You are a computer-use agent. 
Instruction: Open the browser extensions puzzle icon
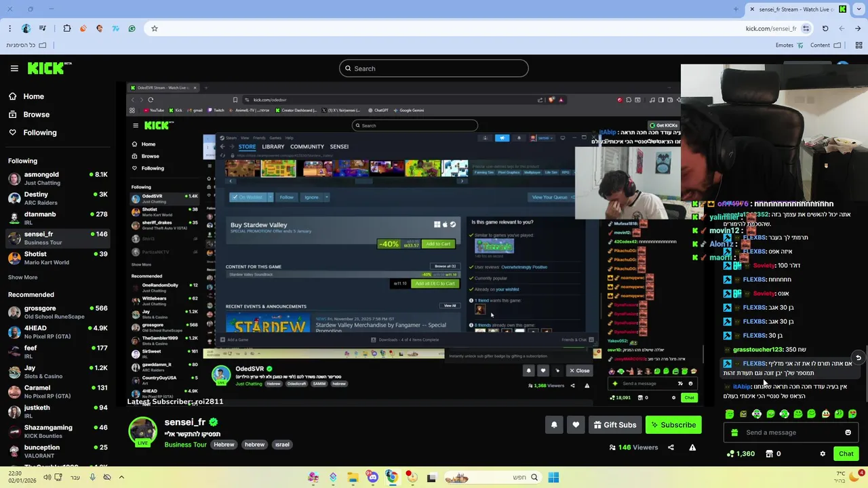[67, 28]
